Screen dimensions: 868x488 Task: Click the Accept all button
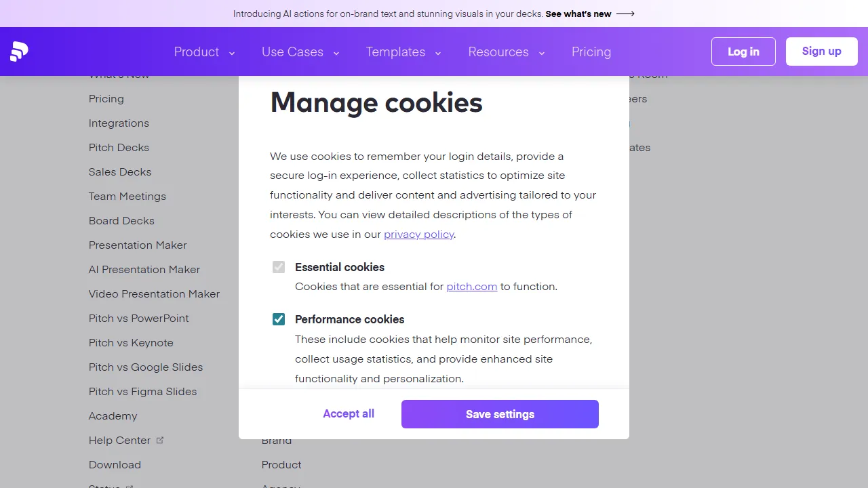pyautogui.click(x=349, y=413)
